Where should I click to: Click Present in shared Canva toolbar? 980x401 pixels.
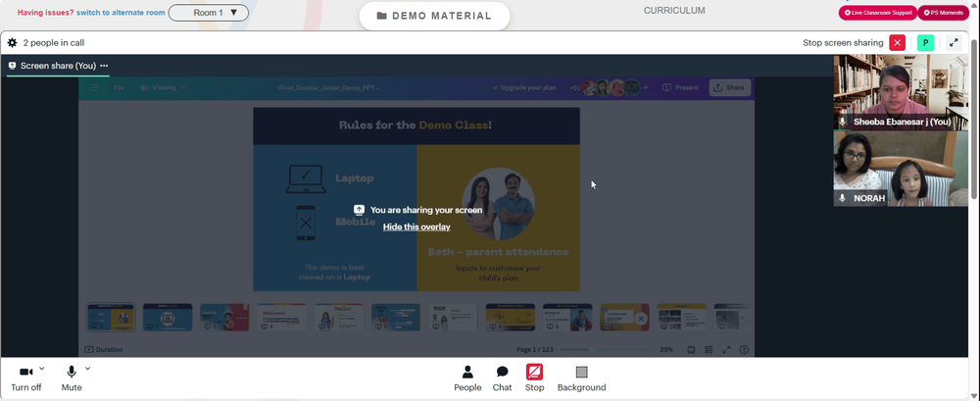(680, 87)
